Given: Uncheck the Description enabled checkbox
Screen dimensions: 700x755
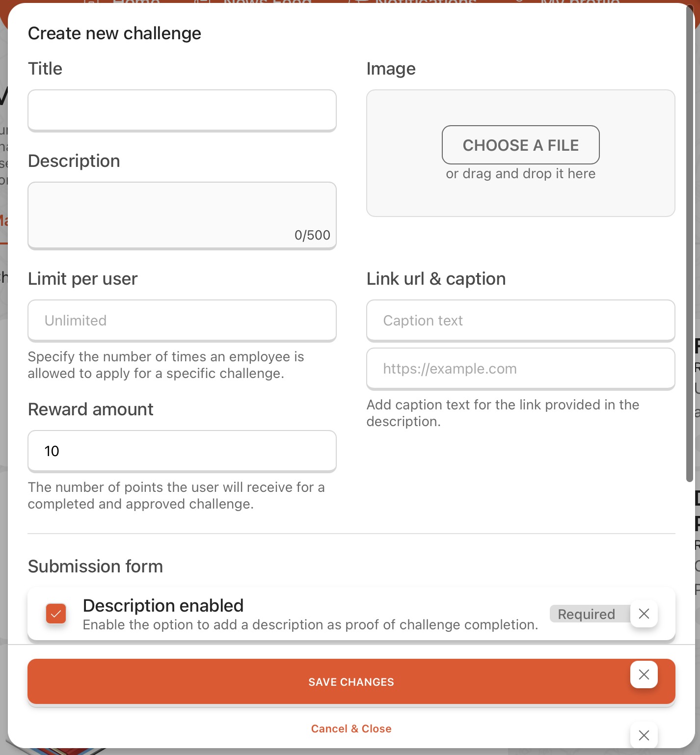Looking at the screenshot, I should (x=56, y=614).
